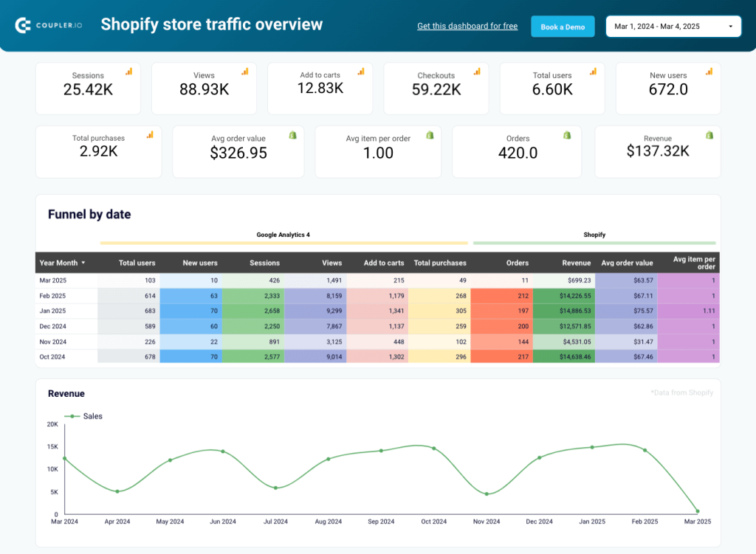
Task: Click the Avg item per order header
Action: coord(694,263)
